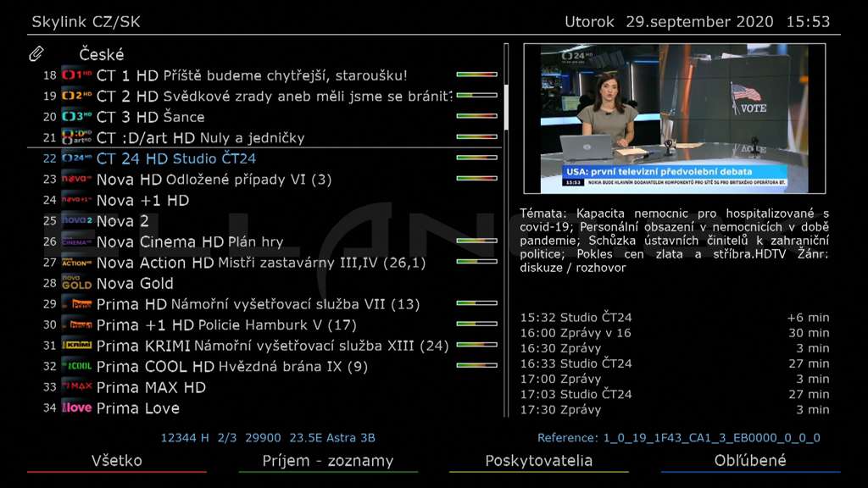Click the paperclip icon beside České
The width and height of the screenshot is (868, 488).
pyautogui.click(x=36, y=53)
